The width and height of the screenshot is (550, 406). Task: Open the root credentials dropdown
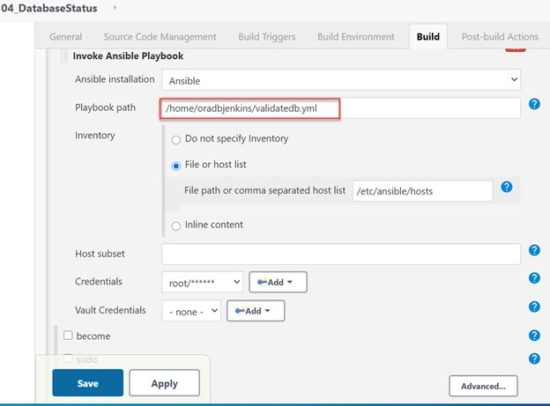tap(202, 282)
